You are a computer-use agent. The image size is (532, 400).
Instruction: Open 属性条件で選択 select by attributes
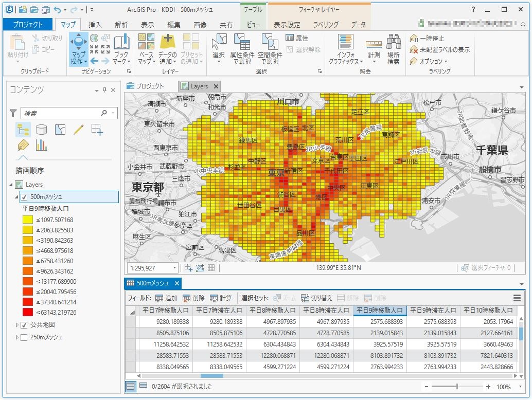242,49
